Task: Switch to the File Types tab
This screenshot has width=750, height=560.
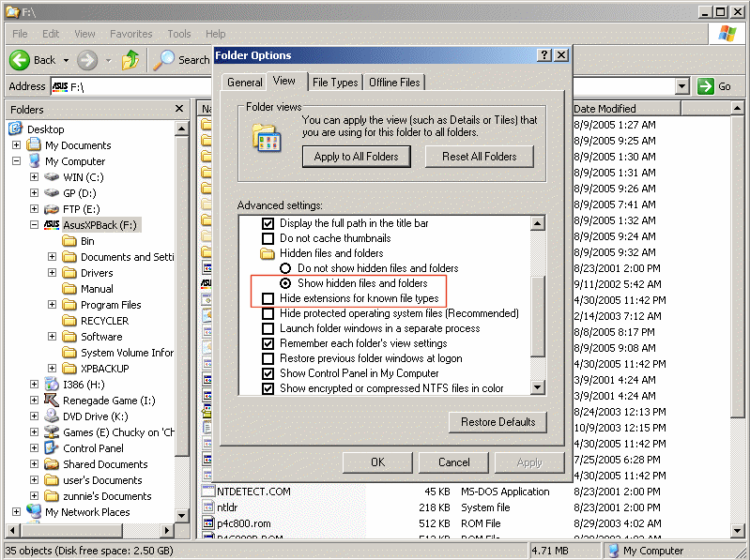Action: (x=335, y=83)
